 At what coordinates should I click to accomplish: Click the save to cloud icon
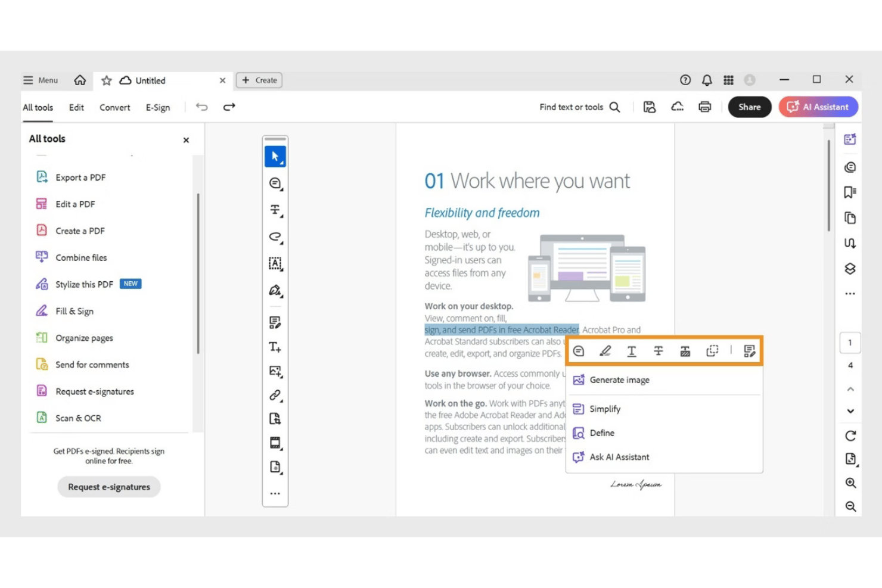tap(678, 107)
